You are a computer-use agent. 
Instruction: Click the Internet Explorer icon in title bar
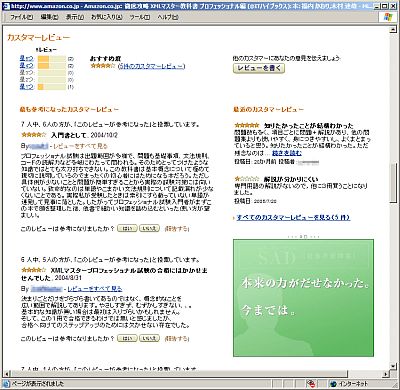point(6,6)
